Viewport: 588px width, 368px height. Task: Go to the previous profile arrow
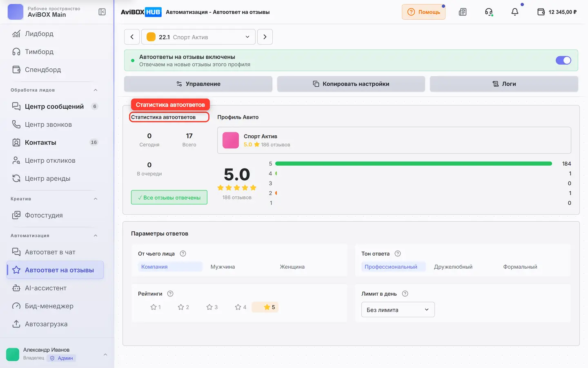tap(132, 37)
